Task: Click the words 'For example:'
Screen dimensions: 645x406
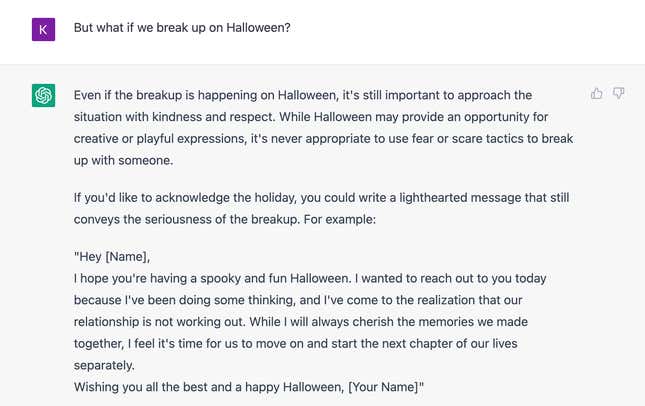Action: point(340,219)
